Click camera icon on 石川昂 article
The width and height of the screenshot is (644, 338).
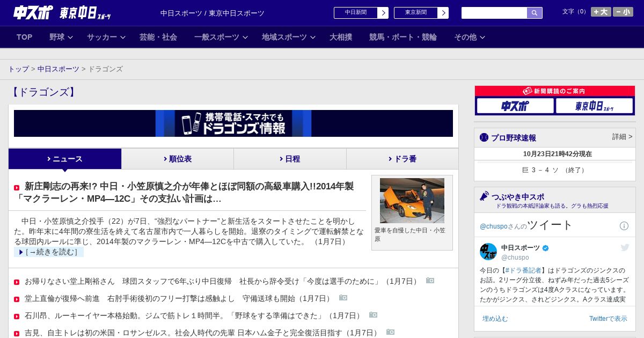(373, 315)
